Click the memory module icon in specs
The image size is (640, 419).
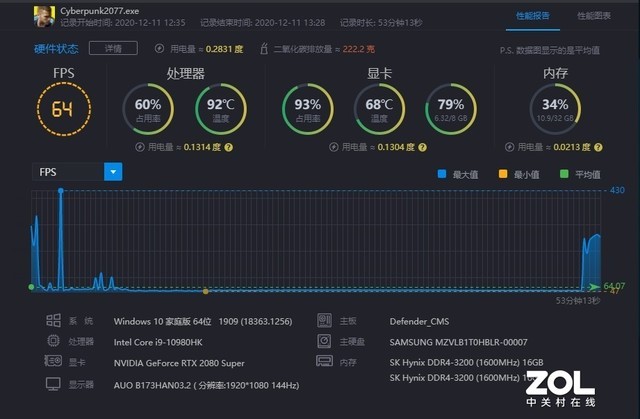(324, 361)
